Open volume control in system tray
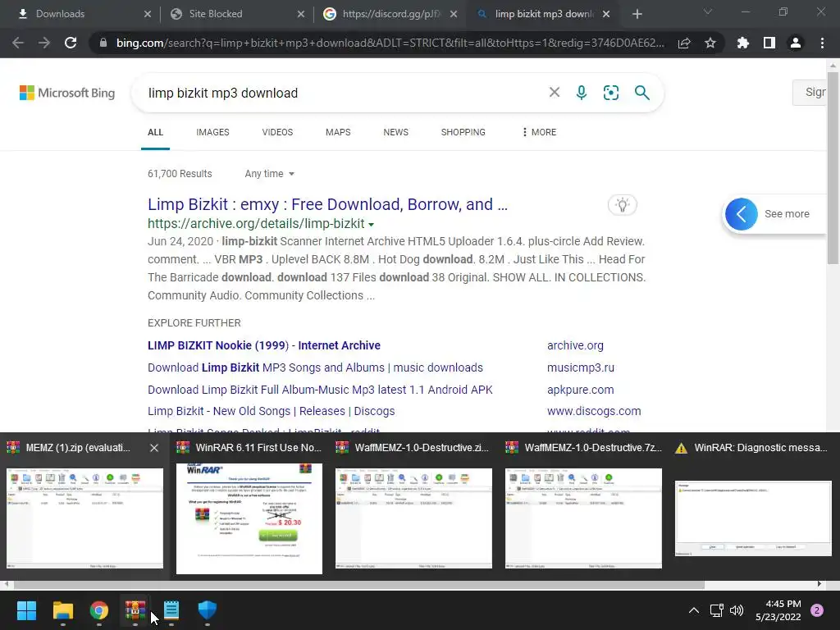The width and height of the screenshot is (840, 630). [737, 610]
